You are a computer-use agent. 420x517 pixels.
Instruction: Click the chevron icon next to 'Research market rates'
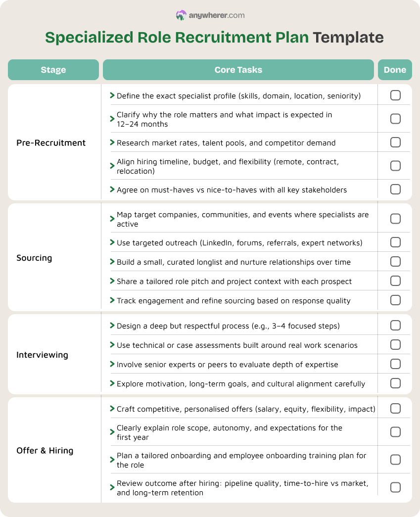pos(112,142)
